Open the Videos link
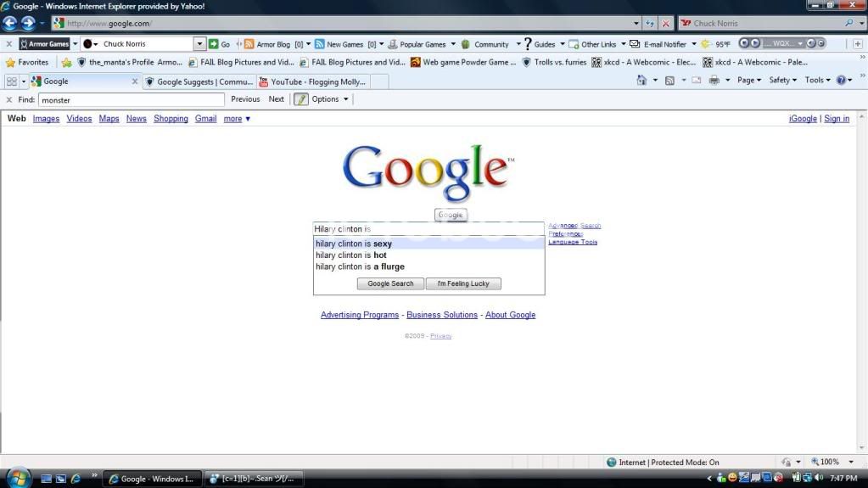The height and width of the screenshot is (488, 868). pyautogui.click(x=79, y=119)
